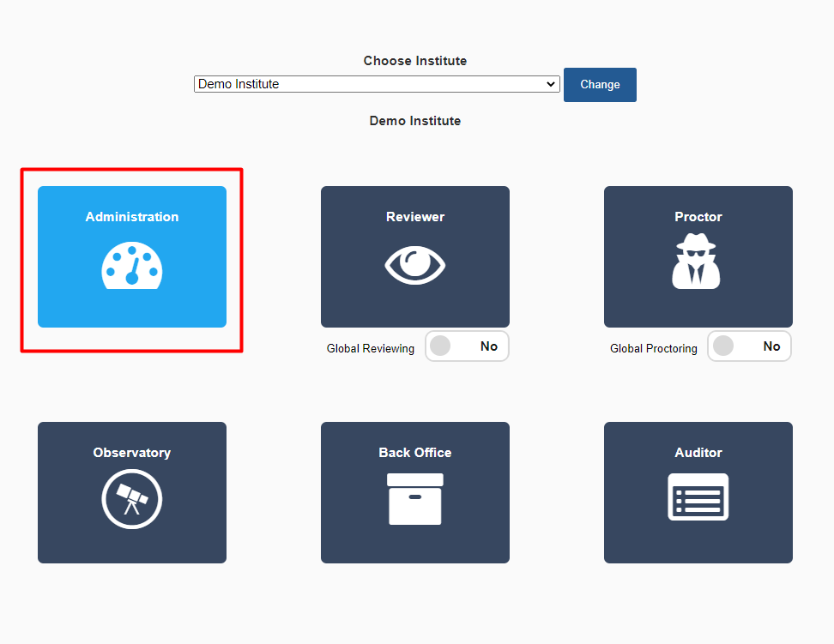
Task: Click the Demo Institute heading below dropdown
Action: click(x=415, y=121)
